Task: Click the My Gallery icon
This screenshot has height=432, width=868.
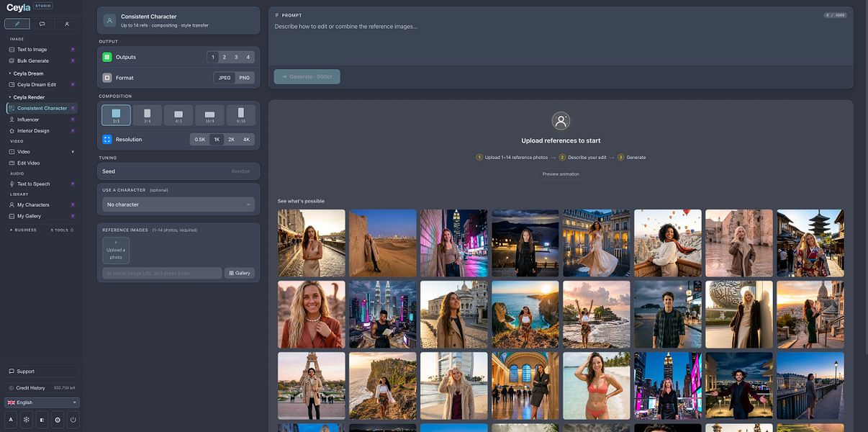Action: coord(12,216)
